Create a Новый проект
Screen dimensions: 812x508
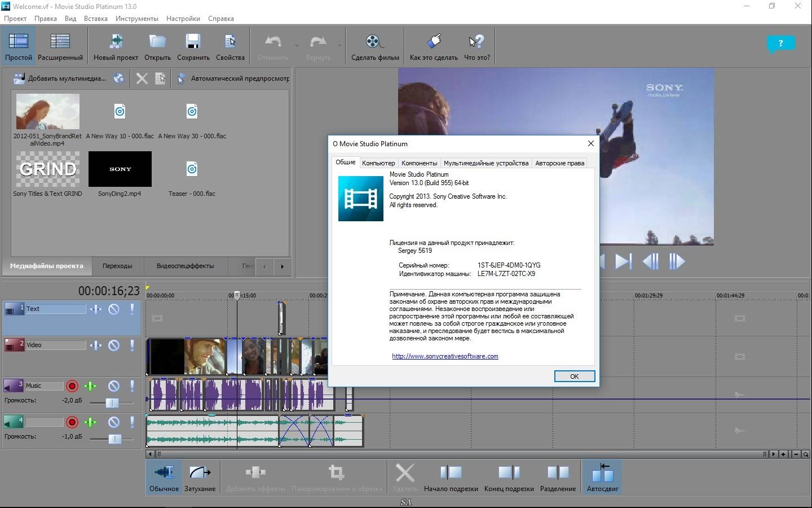click(x=116, y=46)
